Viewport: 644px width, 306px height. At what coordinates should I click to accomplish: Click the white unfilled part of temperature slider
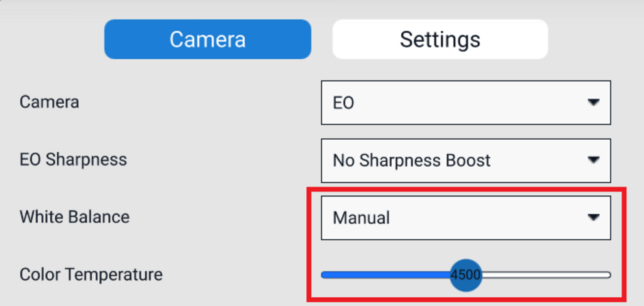tap(547, 275)
